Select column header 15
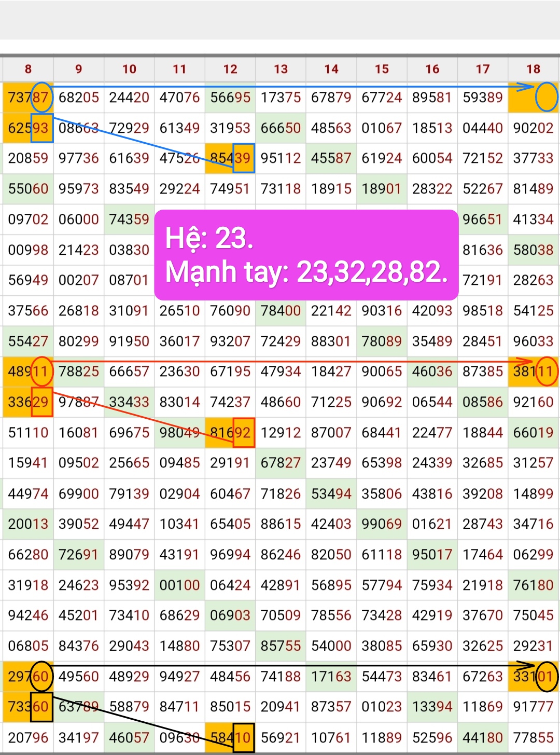560x755 pixels. 382,69
